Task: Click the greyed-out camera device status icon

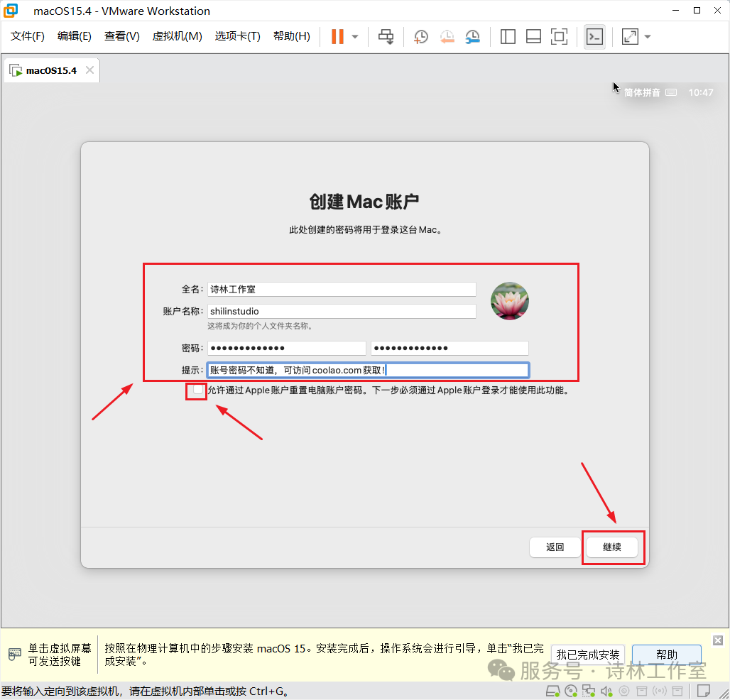Action: pos(624,691)
